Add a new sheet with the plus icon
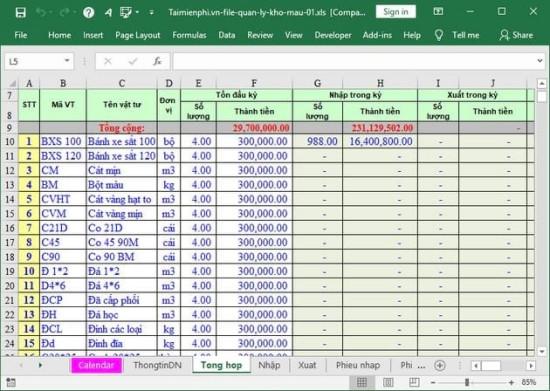The height and width of the screenshot is (391, 550). pos(440,365)
